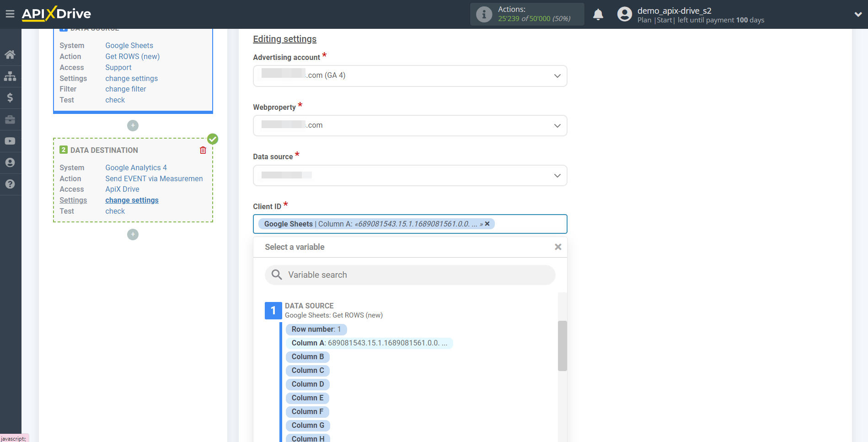Open notifications via the bell icon
Screen dimensions: 868x442
(598, 14)
